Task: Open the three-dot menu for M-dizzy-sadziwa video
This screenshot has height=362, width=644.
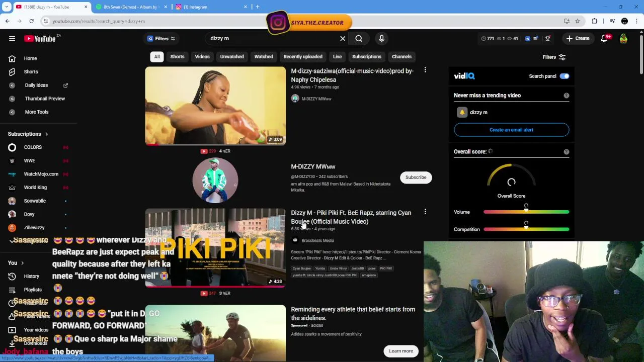Action: pyautogui.click(x=425, y=70)
